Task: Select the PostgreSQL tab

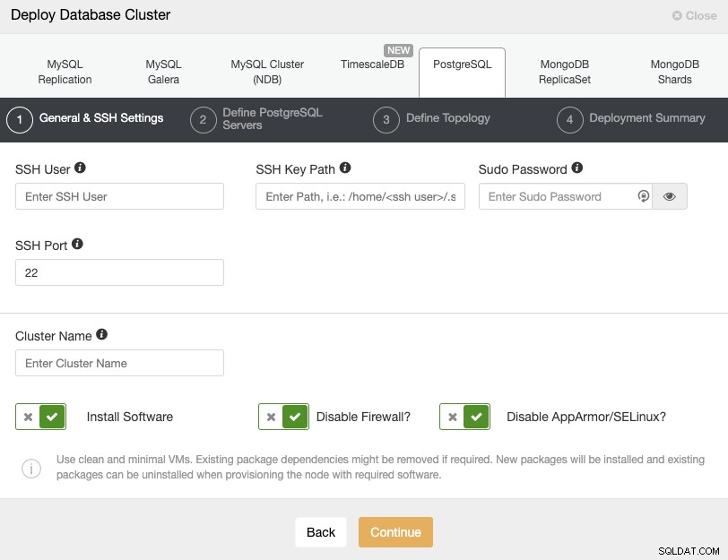Action: pyautogui.click(x=462, y=73)
